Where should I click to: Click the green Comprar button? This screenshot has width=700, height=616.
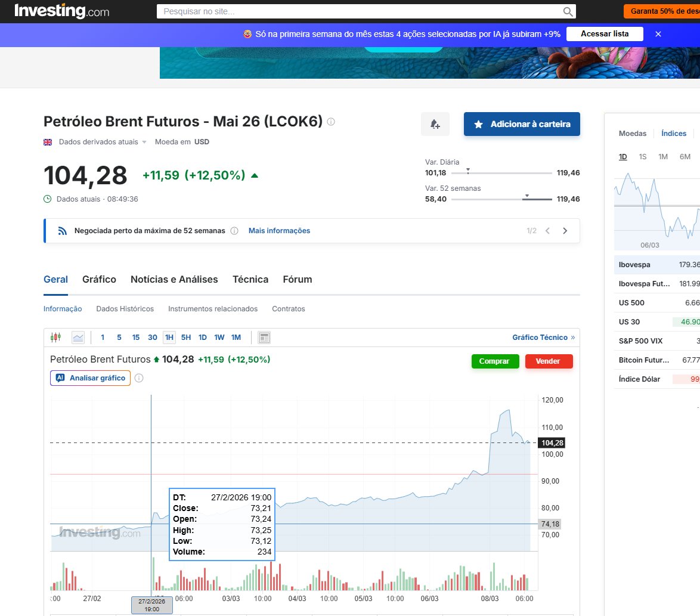coord(495,361)
